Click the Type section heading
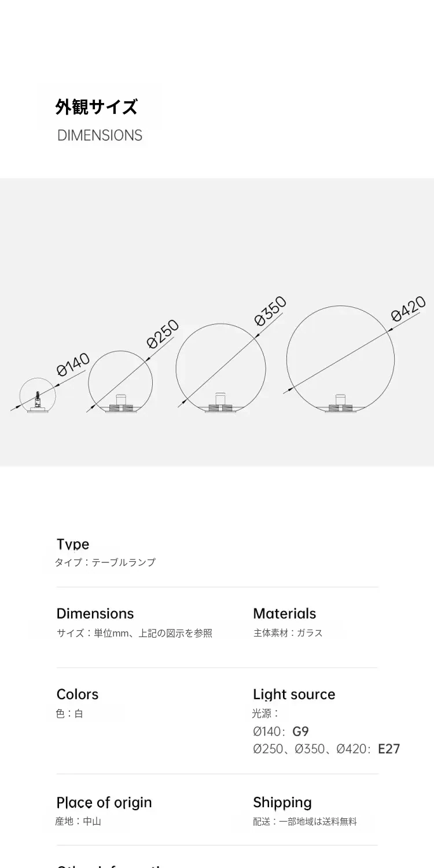The image size is (434, 868). click(x=73, y=544)
